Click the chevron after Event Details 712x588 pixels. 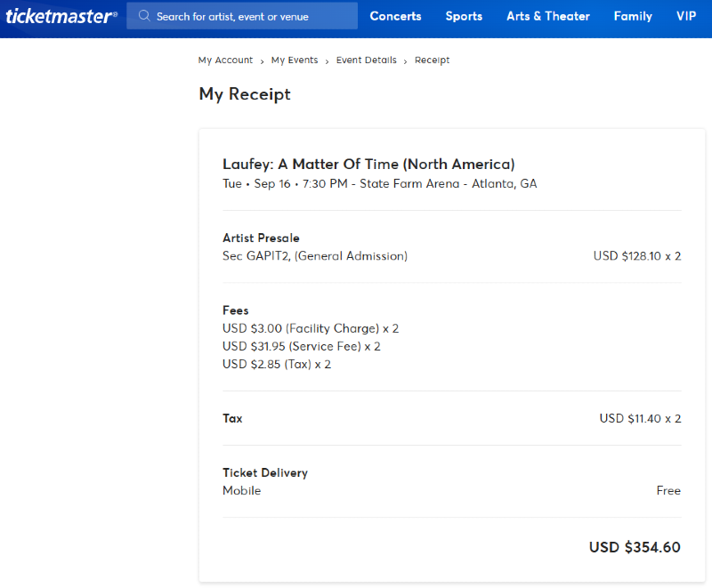pyautogui.click(x=406, y=60)
